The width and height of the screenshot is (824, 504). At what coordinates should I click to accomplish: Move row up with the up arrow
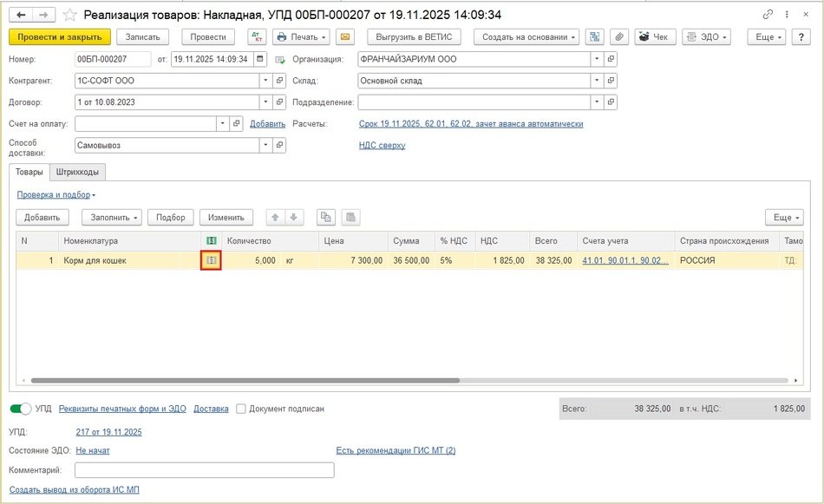(276, 218)
